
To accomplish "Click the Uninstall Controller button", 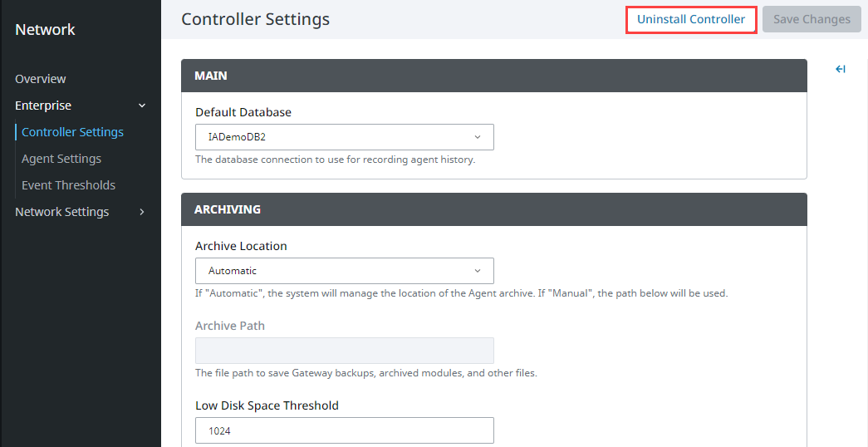I will 690,19.
